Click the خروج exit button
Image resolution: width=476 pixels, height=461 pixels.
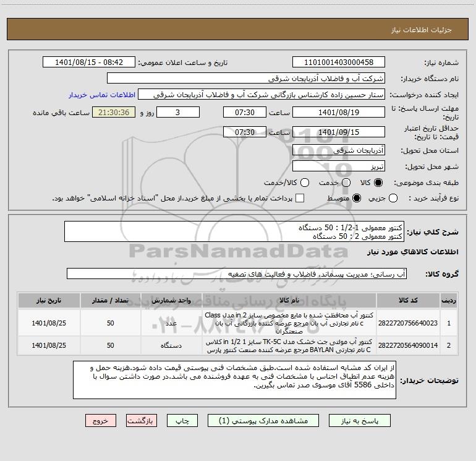[101, 421]
